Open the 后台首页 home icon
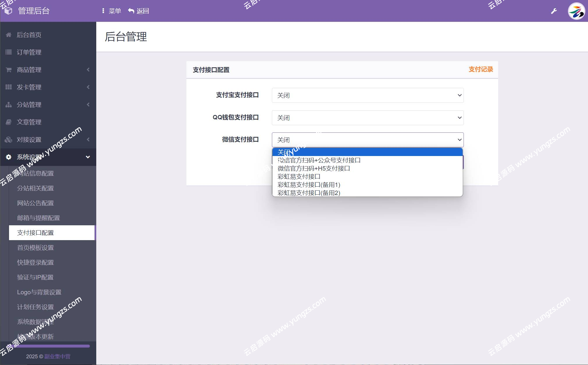588x365 pixels. click(8, 35)
